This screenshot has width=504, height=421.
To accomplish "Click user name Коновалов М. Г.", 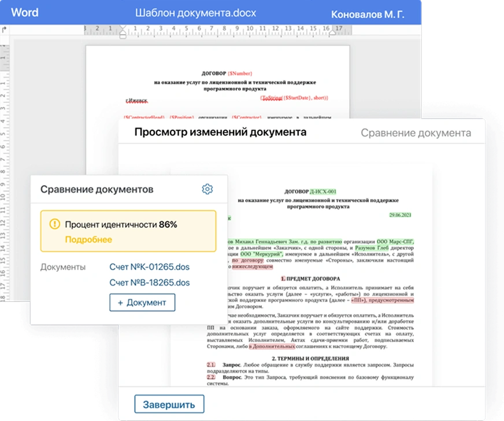I will [368, 14].
